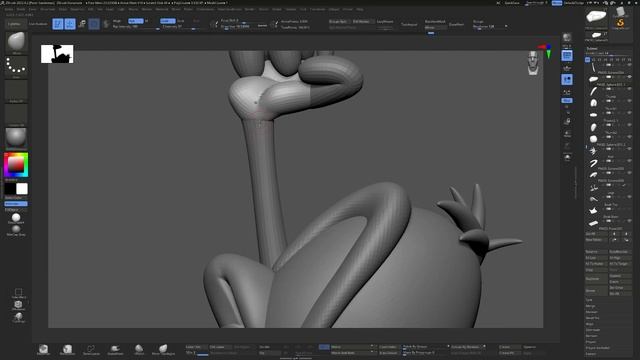The width and height of the screenshot is (640, 360).
Task: Select PM3D_Sphere3D1_1 subtool thumbnail
Action: click(x=593, y=79)
